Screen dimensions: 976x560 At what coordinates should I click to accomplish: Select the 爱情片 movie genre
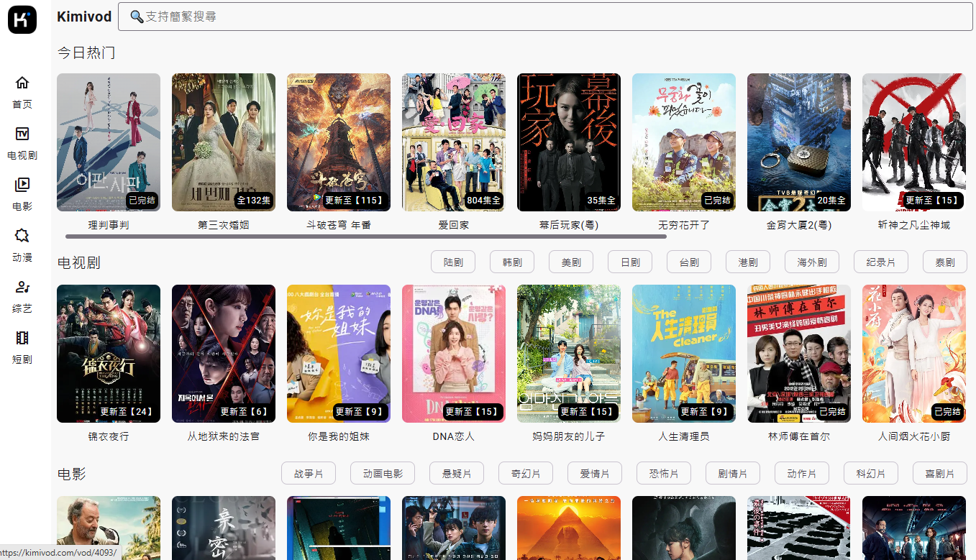(x=595, y=474)
